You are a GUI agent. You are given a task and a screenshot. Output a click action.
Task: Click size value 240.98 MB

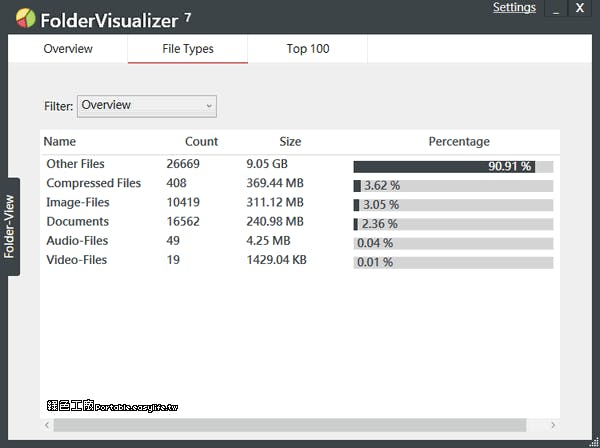pyautogui.click(x=275, y=221)
